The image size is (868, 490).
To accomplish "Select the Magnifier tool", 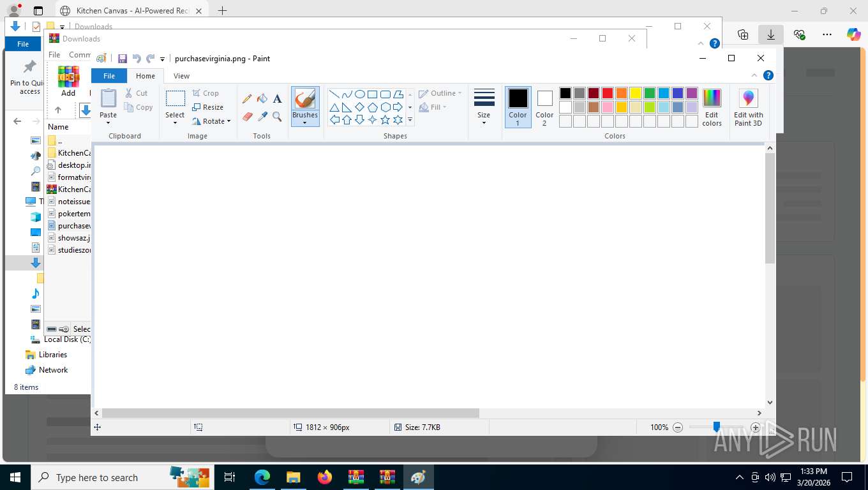I will click(x=277, y=116).
